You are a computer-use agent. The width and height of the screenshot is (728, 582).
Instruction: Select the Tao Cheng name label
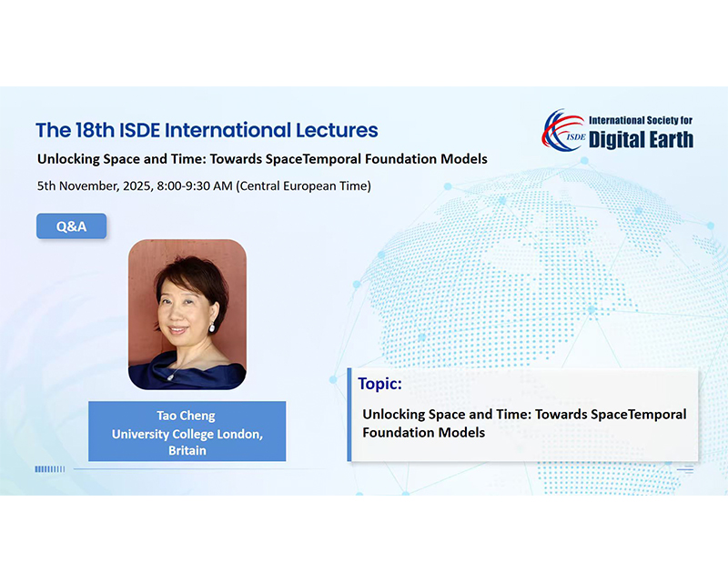click(x=186, y=416)
